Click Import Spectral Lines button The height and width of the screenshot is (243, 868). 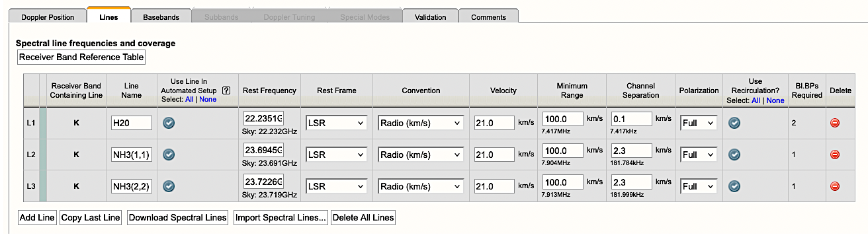(281, 217)
